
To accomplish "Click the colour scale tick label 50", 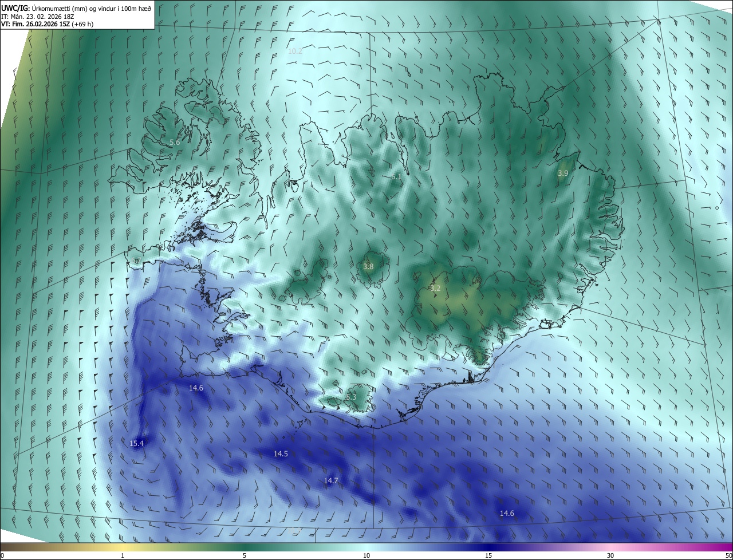I will tap(728, 555).
